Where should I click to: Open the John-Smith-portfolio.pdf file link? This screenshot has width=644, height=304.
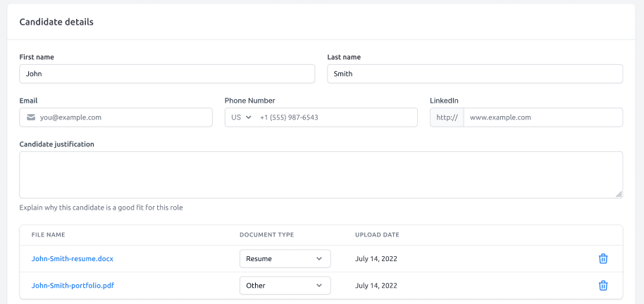[73, 286]
